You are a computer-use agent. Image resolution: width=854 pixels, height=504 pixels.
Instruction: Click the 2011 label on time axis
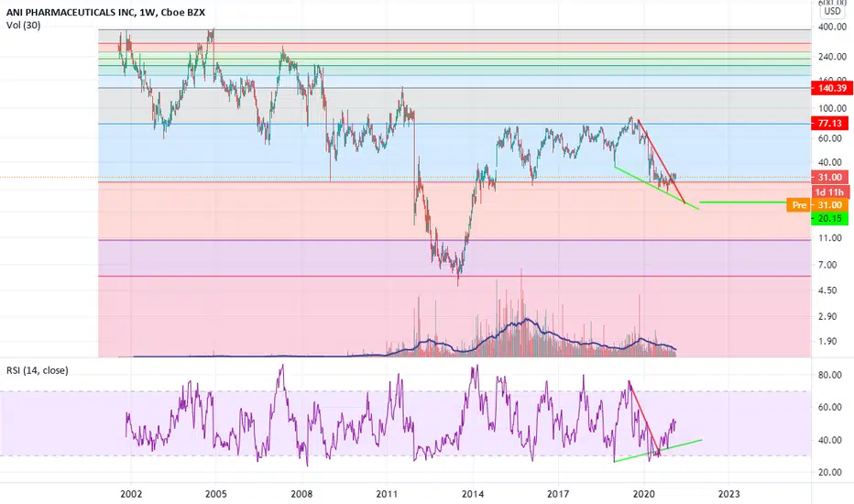(387, 494)
